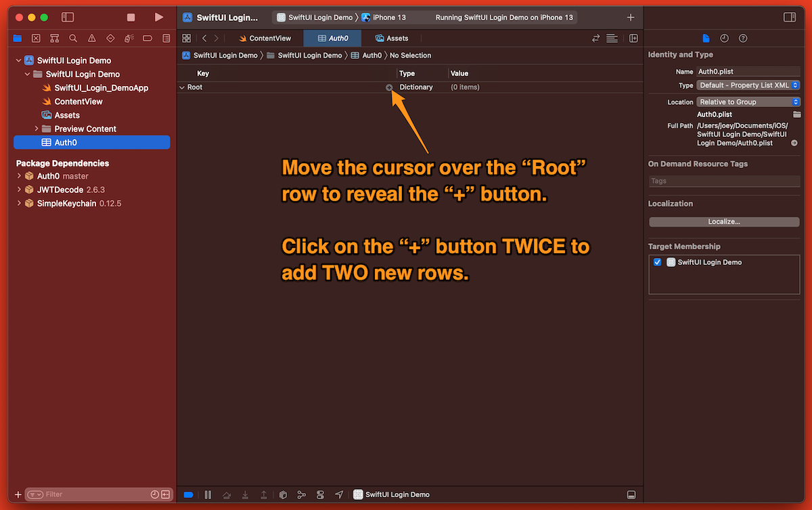Open the Find navigator magnifier icon

pos(73,39)
